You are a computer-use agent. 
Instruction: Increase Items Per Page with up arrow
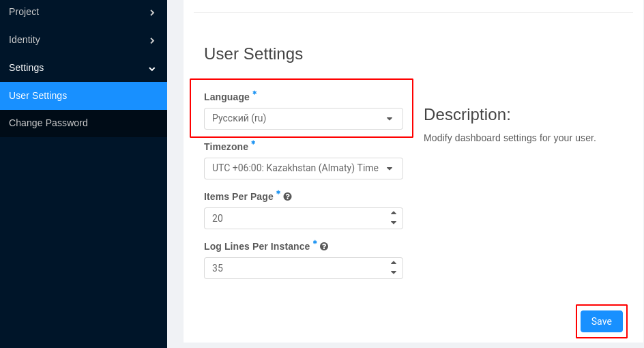point(394,213)
